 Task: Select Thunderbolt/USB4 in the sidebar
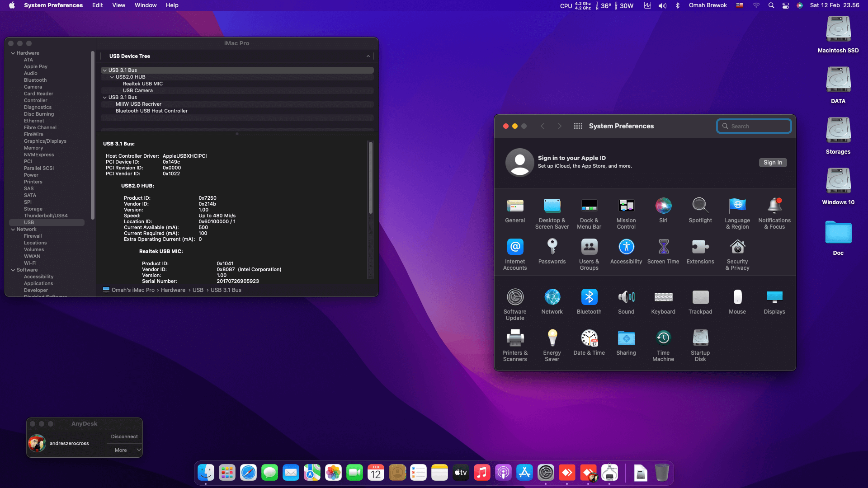[x=46, y=216]
